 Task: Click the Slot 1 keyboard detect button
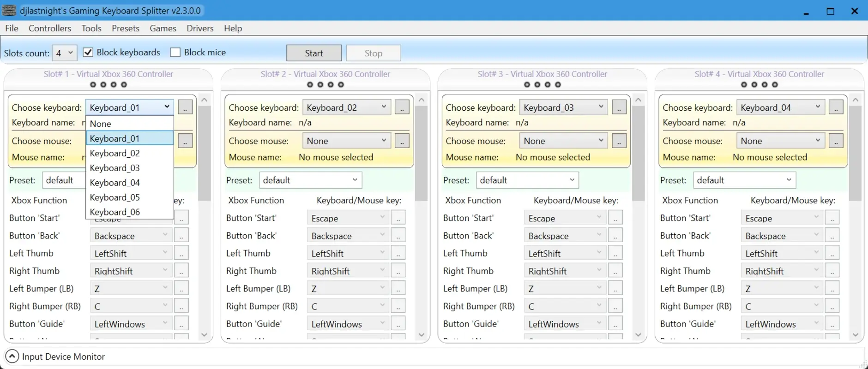185,107
